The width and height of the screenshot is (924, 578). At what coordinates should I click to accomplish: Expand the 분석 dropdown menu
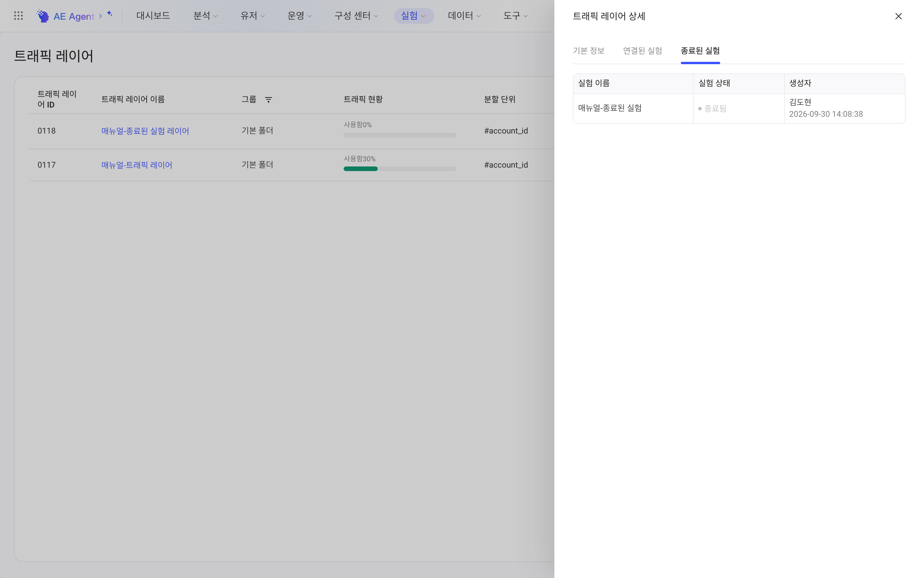pyautogui.click(x=205, y=16)
